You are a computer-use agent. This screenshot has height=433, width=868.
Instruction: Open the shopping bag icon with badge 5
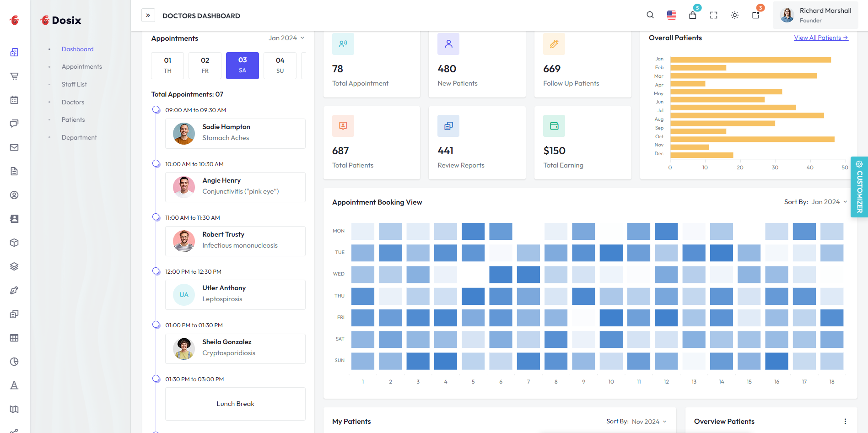(693, 15)
